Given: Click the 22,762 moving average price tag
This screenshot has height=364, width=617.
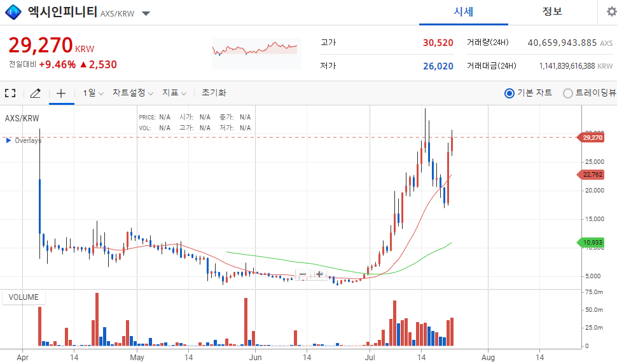Looking at the screenshot, I should 591,175.
